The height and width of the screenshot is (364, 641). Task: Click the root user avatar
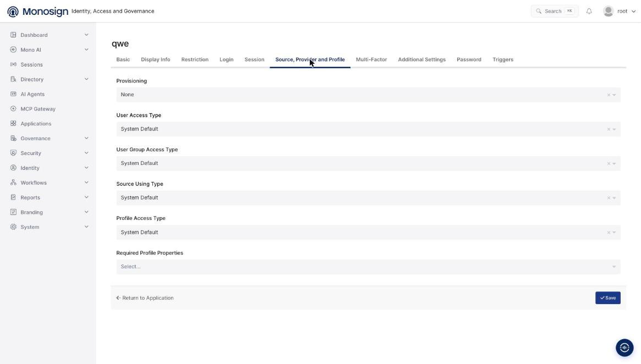pos(609,11)
